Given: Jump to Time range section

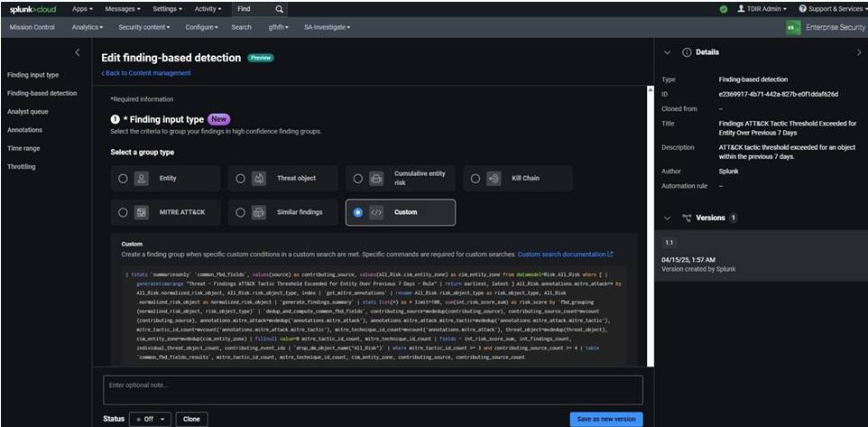Looking at the screenshot, I should [x=23, y=148].
